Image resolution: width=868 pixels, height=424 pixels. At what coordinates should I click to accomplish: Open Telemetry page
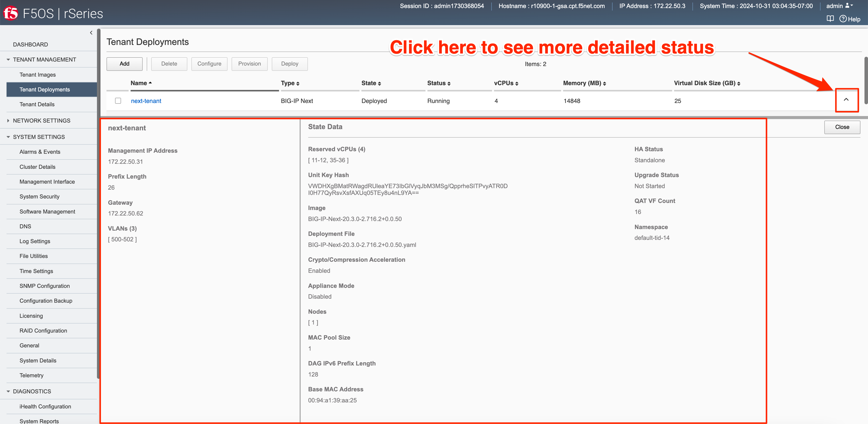(x=31, y=376)
